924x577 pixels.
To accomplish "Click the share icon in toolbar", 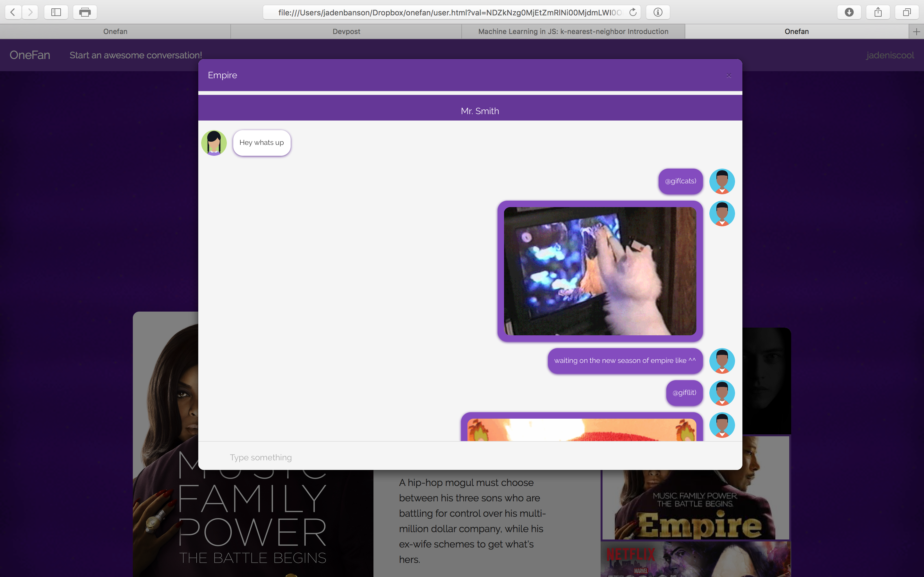I will click(x=878, y=12).
